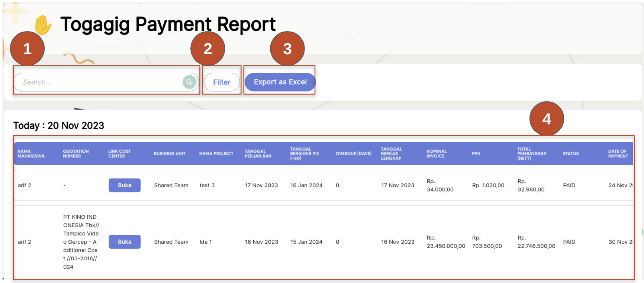Click the Overdue (Days) column header

click(353, 154)
